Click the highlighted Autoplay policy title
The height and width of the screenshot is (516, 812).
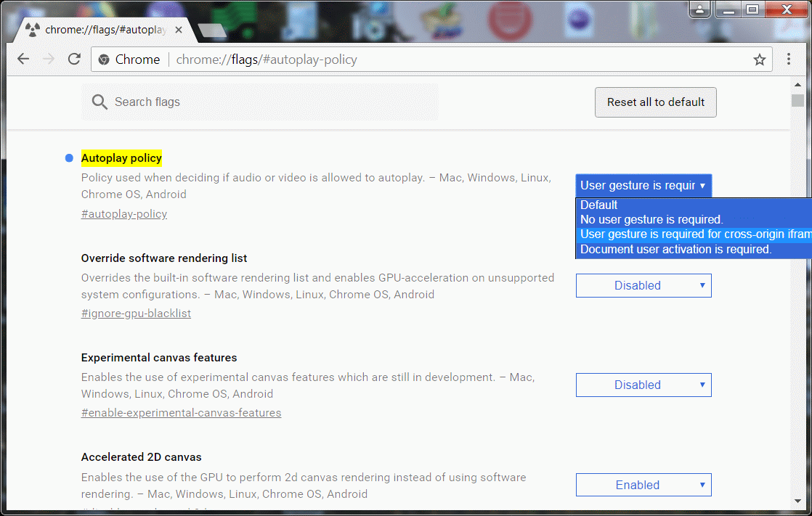pyautogui.click(x=121, y=158)
